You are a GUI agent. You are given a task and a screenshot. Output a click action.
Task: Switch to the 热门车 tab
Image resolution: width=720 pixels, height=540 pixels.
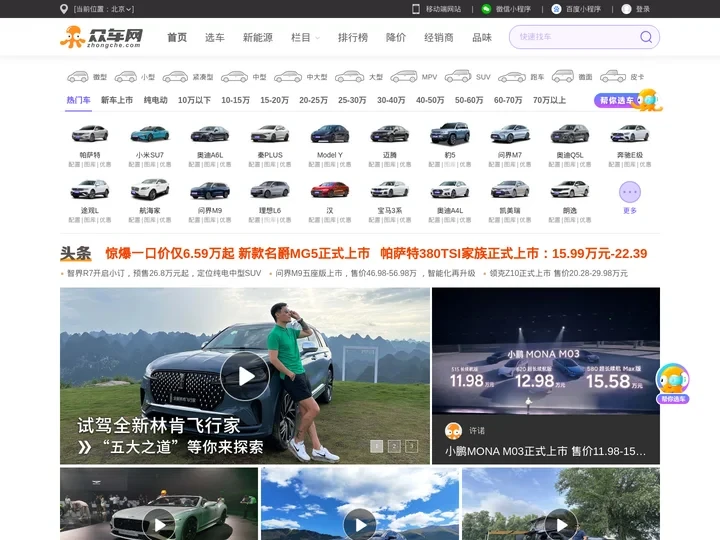pos(79,100)
